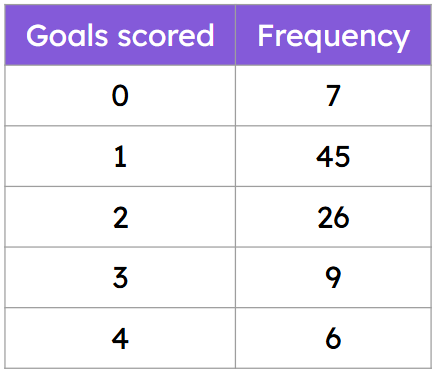Click the digit 4 in 45
This screenshot has width=438, height=375.
click(325, 157)
